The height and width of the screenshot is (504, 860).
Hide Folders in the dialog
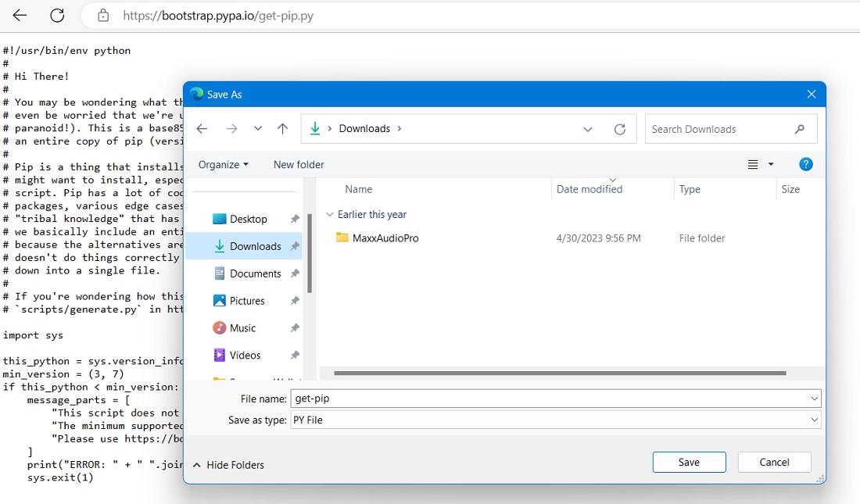click(228, 464)
